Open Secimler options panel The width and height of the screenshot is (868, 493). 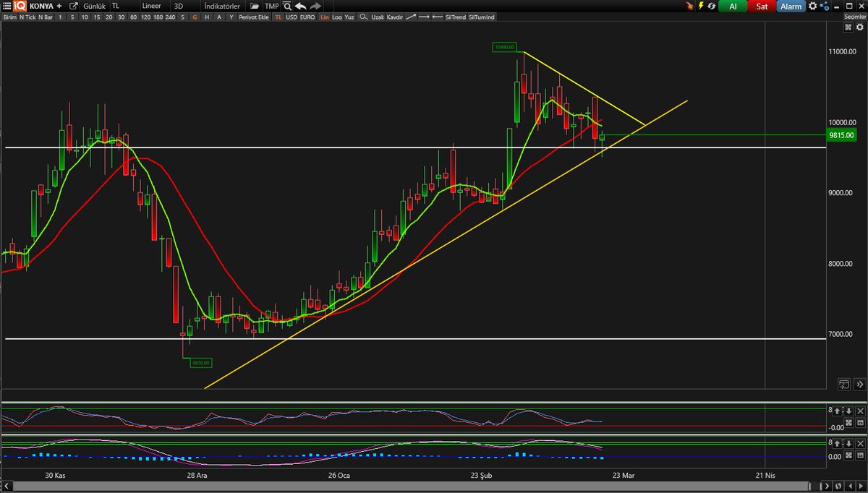click(x=855, y=17)
